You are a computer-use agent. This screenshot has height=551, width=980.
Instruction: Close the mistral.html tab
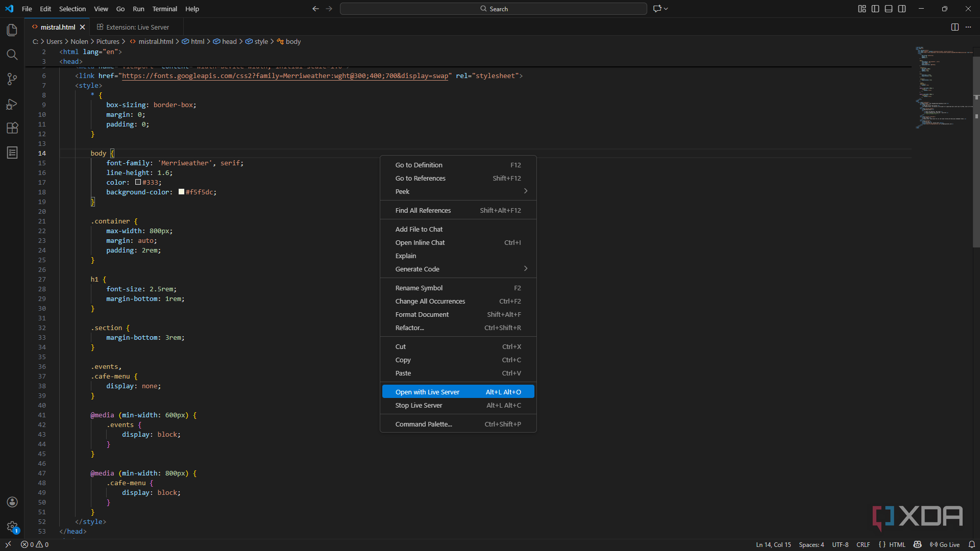click(82, 27)
